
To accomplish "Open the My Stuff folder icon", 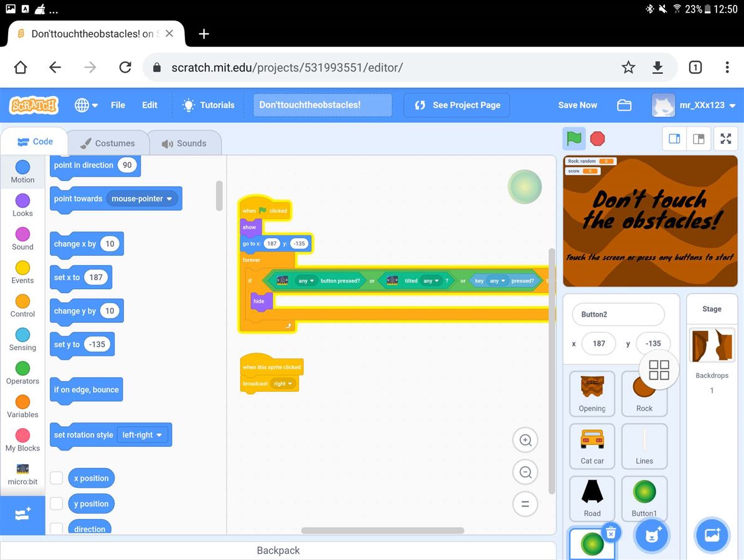I will (x=624, y=105).
